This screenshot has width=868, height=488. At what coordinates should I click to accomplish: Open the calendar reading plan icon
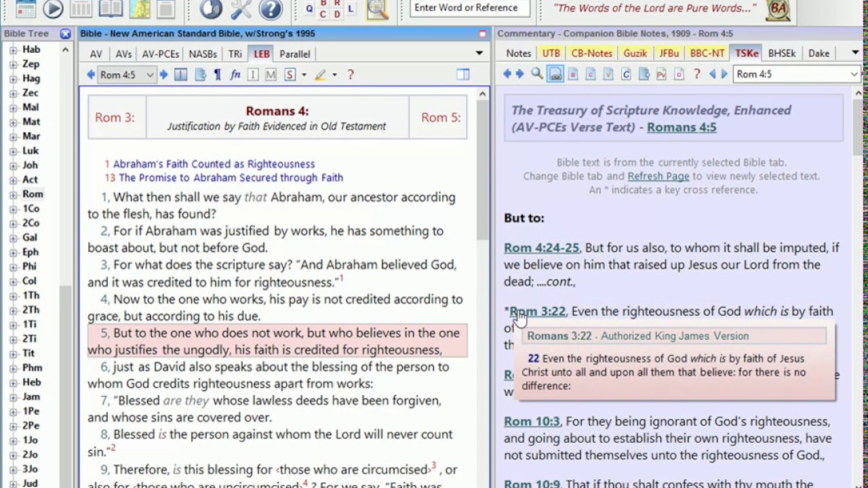click(26, 9)
